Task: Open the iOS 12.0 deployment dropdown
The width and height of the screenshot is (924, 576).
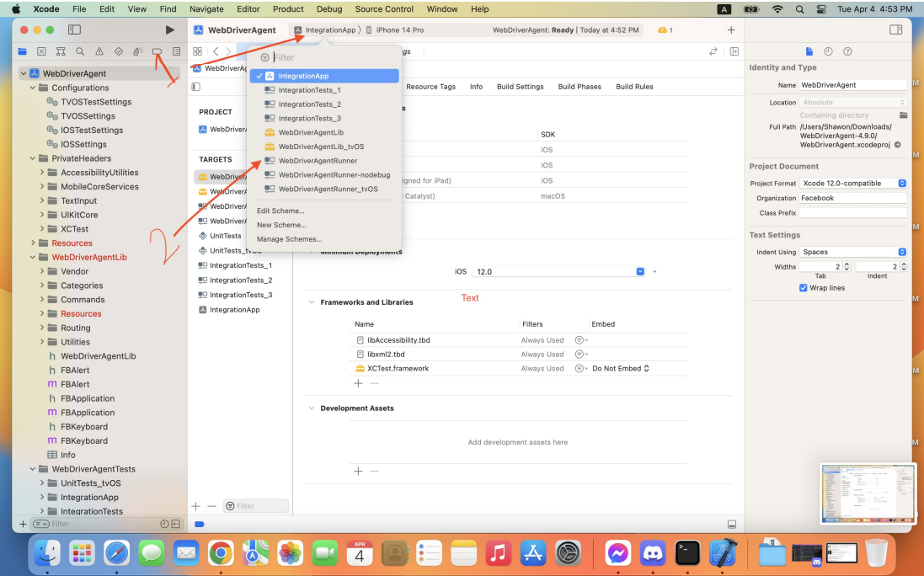Action: pos(559,271)
